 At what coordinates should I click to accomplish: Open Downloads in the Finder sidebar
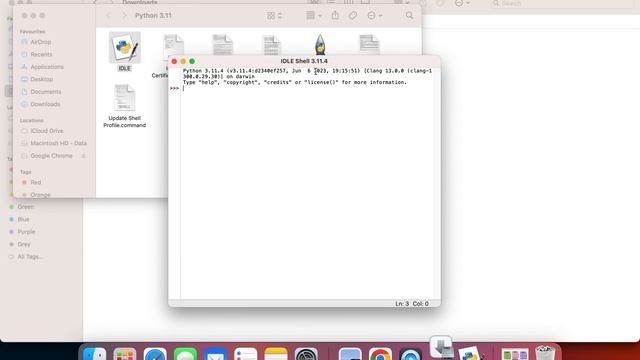[x=45, y=104]
